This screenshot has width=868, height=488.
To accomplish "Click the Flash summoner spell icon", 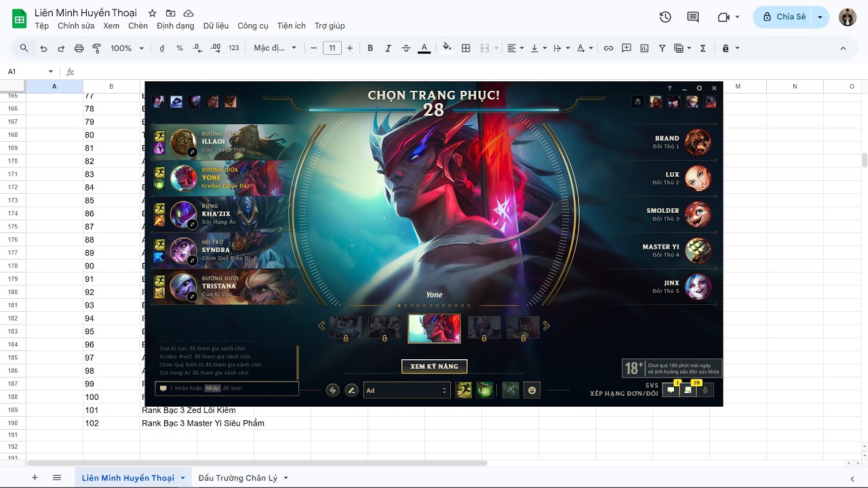I will (464, 390).
